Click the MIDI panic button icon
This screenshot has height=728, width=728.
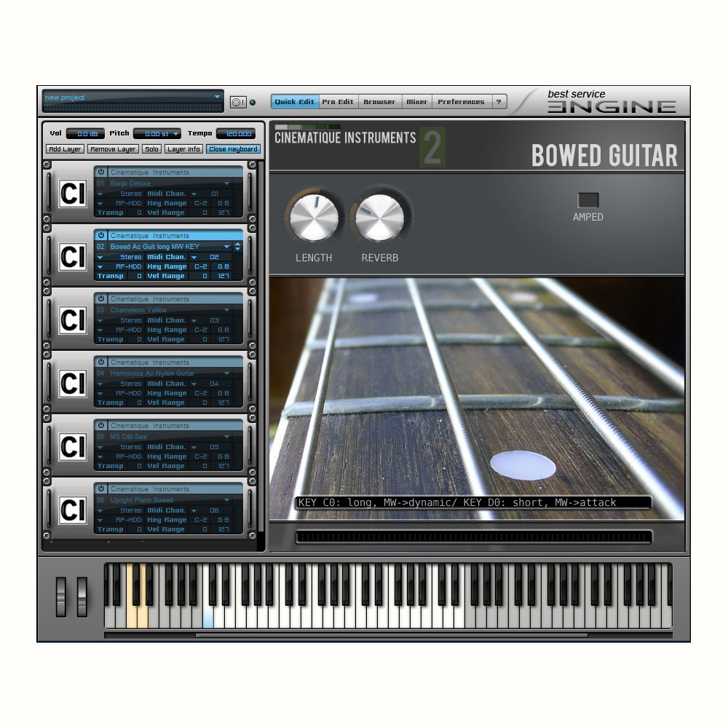[x=238, y=102]
